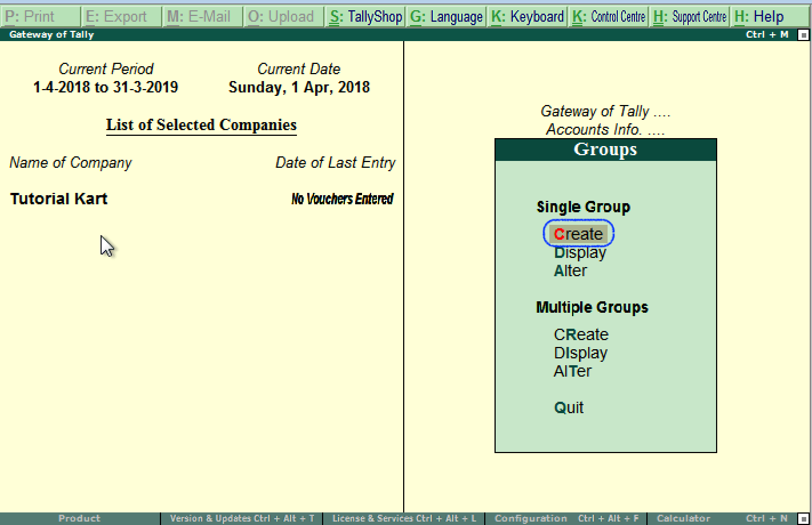Open the M: E-Mail toolbar option
This screenshot has width=812, height=525.
pyautogui.click(x=203, y=17)
